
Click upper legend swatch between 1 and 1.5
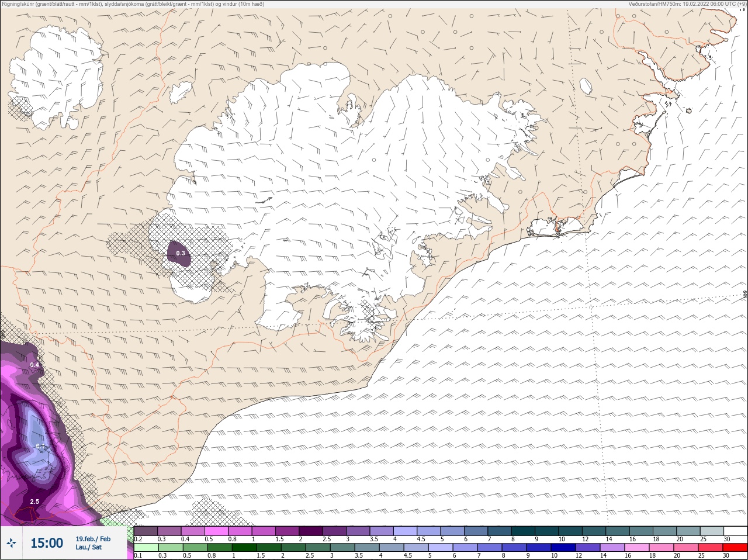click(x=264, y=531)
